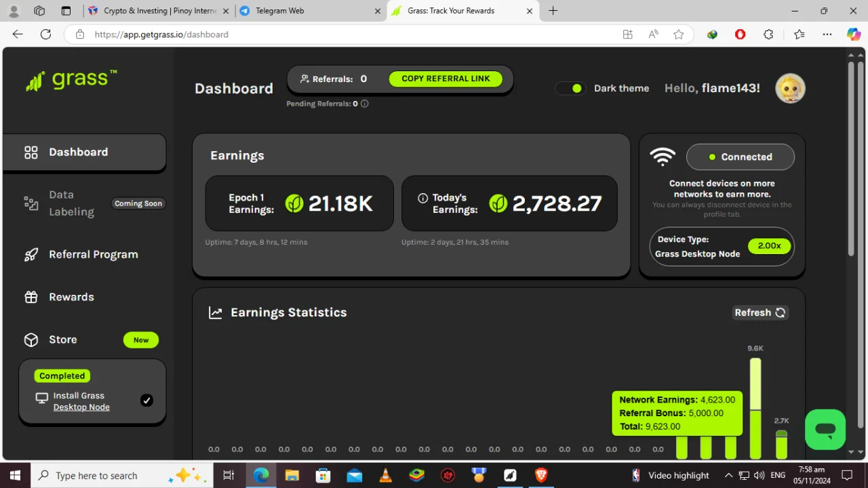Screen dimensions: 868x488
Task: Open the volume control icon
Action: coord(759,476)
